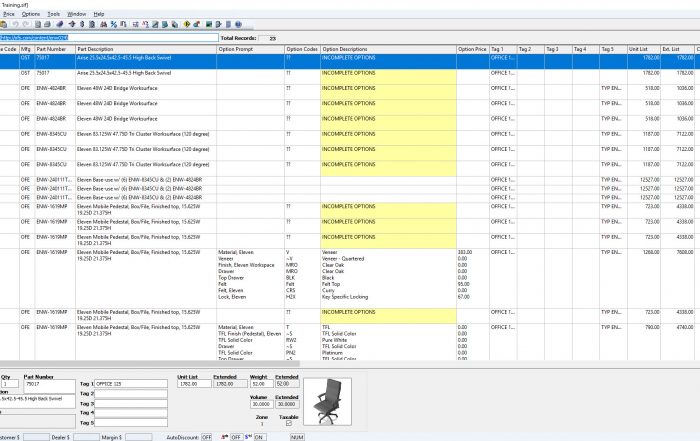
Task: Click the highlighted URL filter field
Action: coord(109,38)
